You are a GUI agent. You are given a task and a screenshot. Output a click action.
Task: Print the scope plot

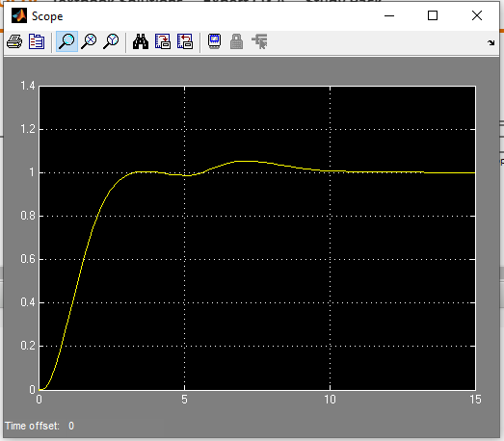pyautogui.click(x=14, y=41)
